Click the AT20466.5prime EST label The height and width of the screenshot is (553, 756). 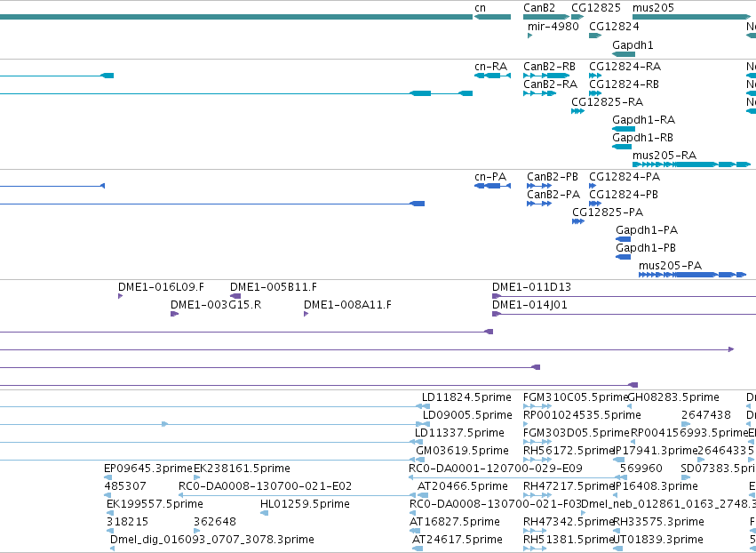462,486
